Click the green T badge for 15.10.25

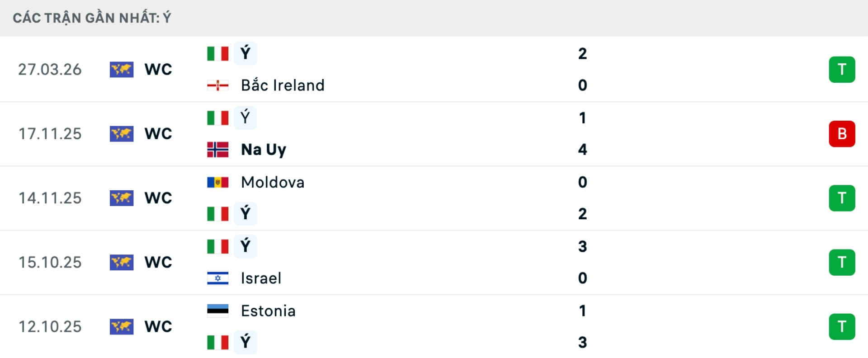[842, 262]
